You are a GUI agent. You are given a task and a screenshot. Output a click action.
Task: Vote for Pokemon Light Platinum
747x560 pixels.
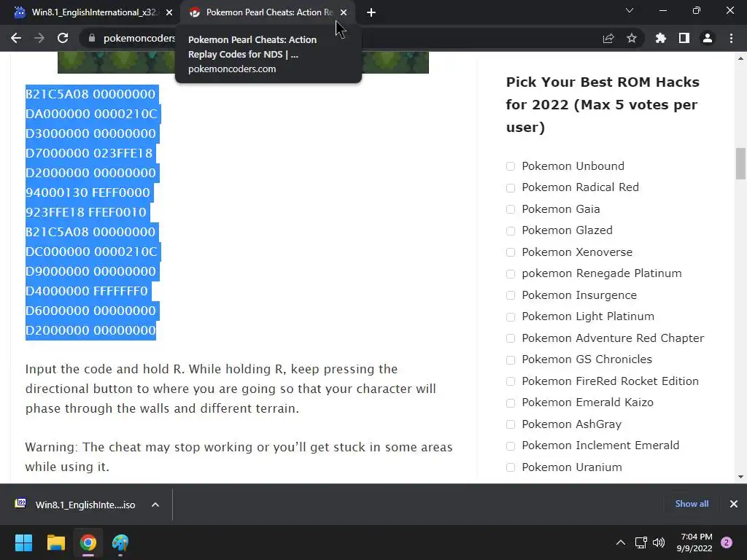click(x=511, y=316)
